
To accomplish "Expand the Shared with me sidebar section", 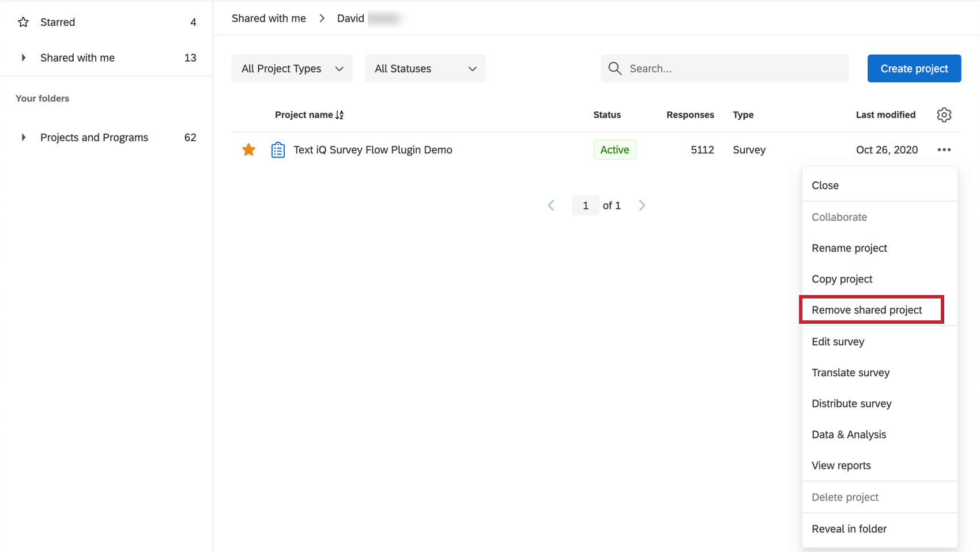I will [x=24, y=58].
